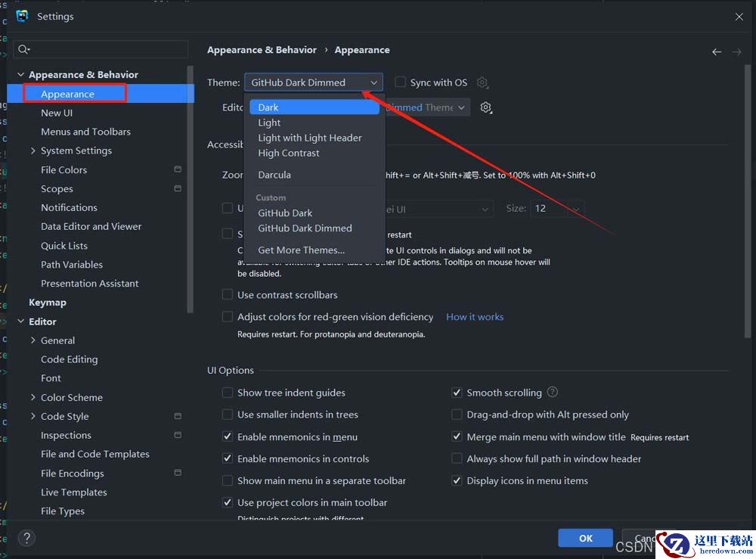Disable Enable mnemonics in menu
This screenshot has height=559, width=756.
[227, 436]
